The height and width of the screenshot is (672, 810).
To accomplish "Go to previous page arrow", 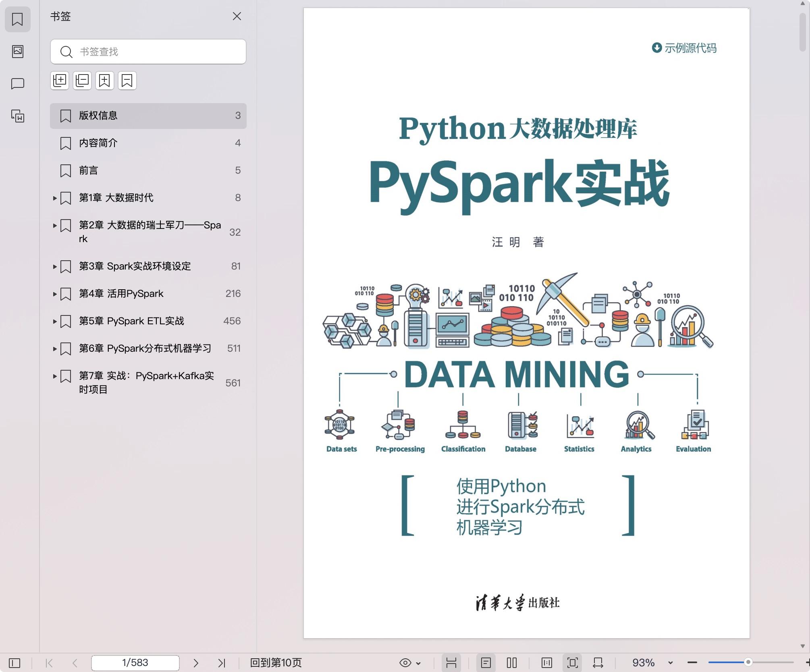I will pyautogui.click(x=75, y=663).
